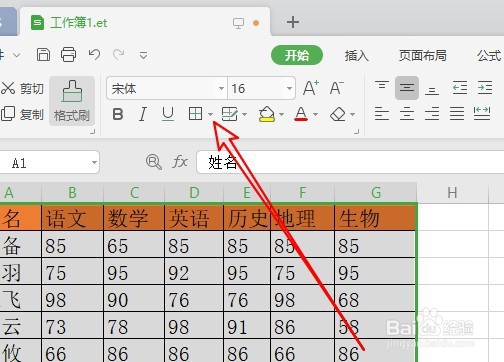Viewport: 504px width, 362px height.
Task: Click cell with 68 in 生物 column
Action: click(375, 299)
